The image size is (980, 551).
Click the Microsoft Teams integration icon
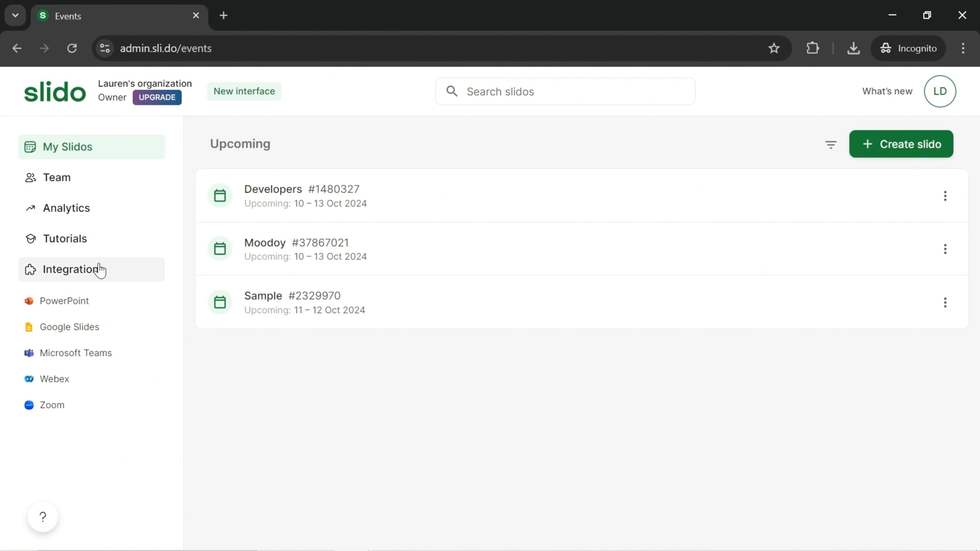click(x=28, y=353)
